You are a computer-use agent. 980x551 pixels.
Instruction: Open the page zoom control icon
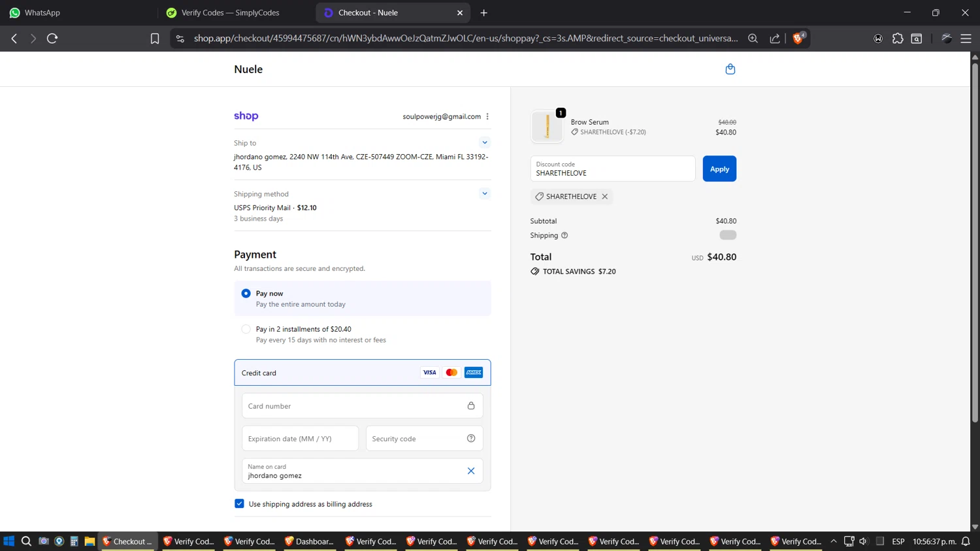point(753,39)
